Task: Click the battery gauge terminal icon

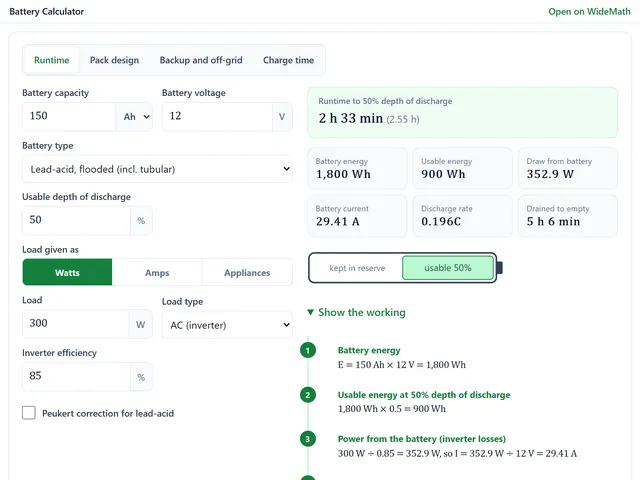Action: [499, 268]
